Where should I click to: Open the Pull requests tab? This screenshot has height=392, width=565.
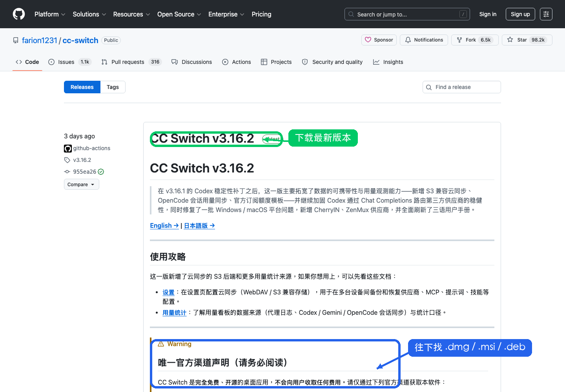click(x=131, y=62)
